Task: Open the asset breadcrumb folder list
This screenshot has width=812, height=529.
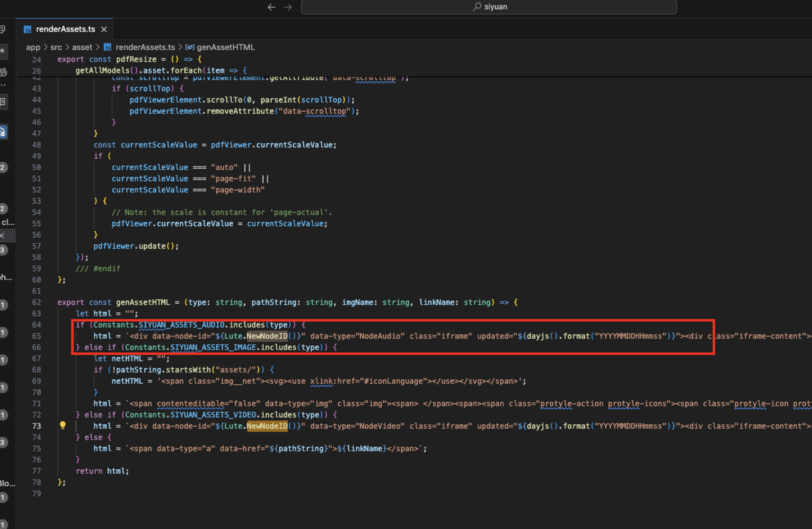Action: point(82,47)
